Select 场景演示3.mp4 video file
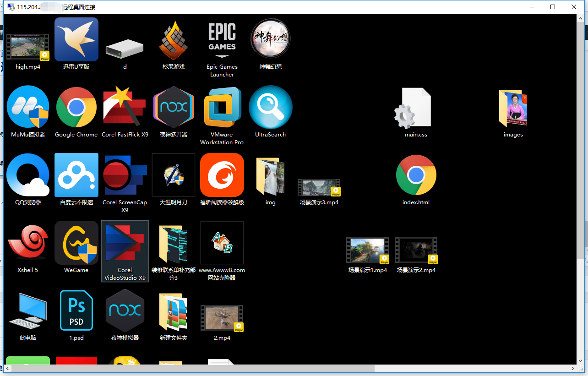 (x=319, y=188)
